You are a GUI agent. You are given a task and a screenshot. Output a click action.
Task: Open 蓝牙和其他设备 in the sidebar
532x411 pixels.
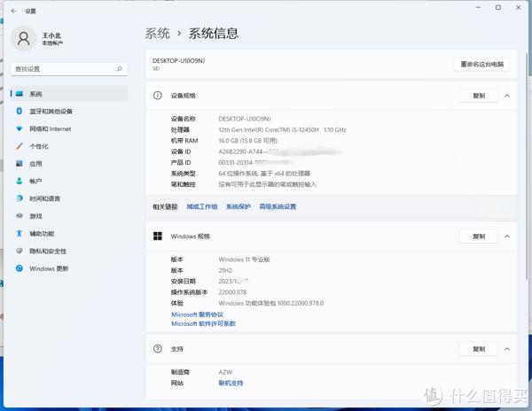click(x=69, y=111)
